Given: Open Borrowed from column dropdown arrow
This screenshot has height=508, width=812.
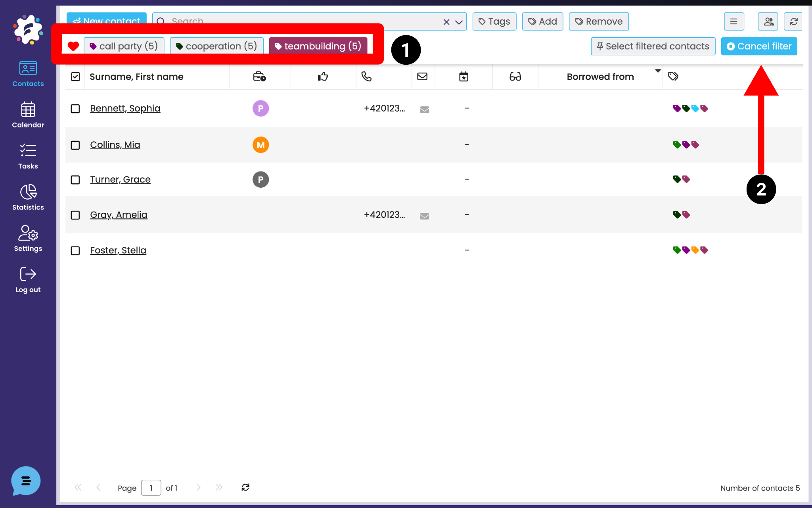Looking at the screenshot, I should point(658,71).
